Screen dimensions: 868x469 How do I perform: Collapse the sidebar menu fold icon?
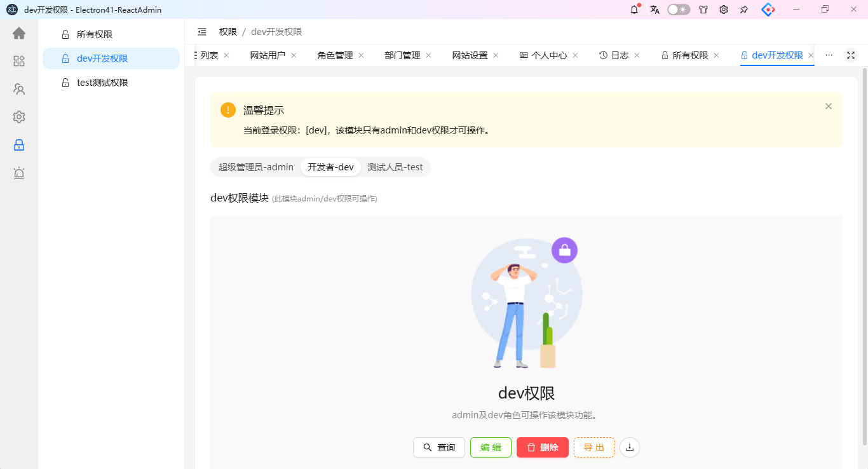click(202, 32)
